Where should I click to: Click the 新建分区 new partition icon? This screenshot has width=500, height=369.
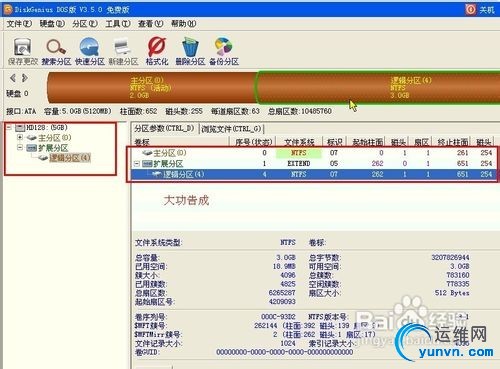122,47
